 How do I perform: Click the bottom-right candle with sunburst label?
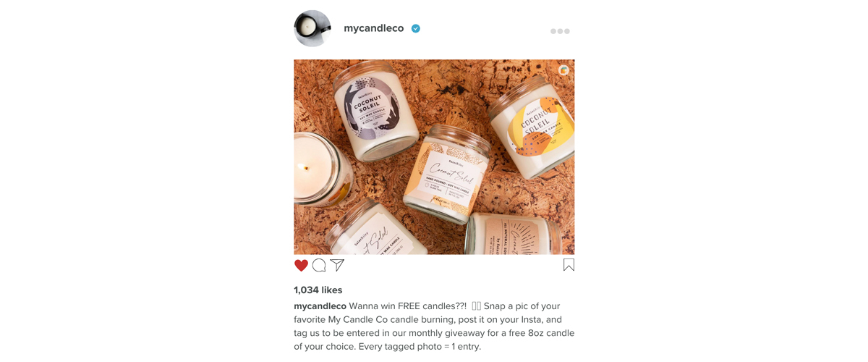tap(515, 233)
